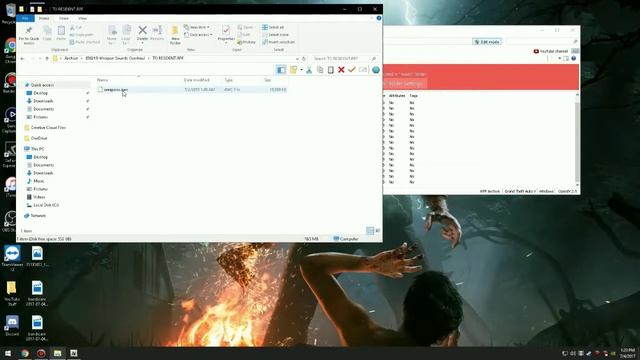
Task: Click the YouTube channel link in OpenIV
Action: (551, 51)
